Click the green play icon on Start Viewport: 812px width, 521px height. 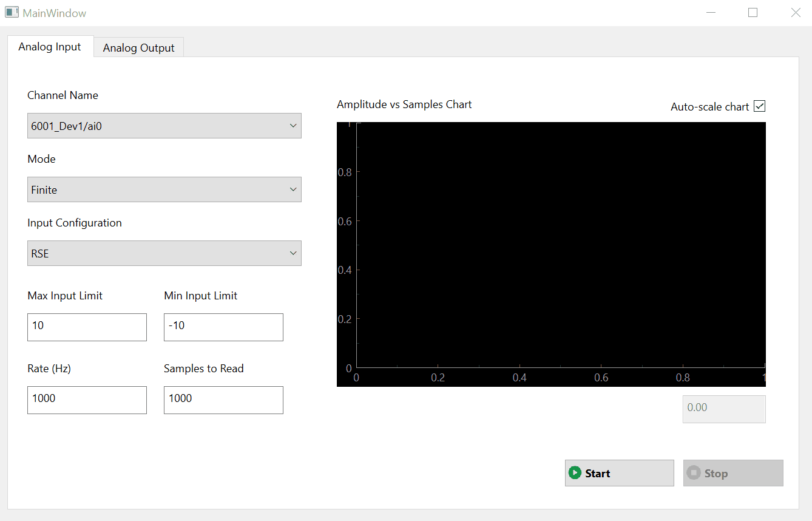(x=574, y=473)
